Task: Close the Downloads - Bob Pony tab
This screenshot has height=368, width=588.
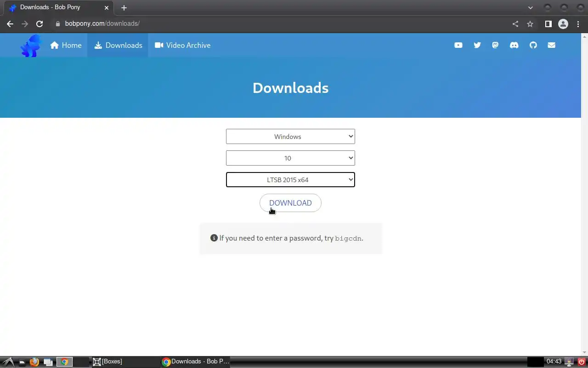Action: pos(107,8)
